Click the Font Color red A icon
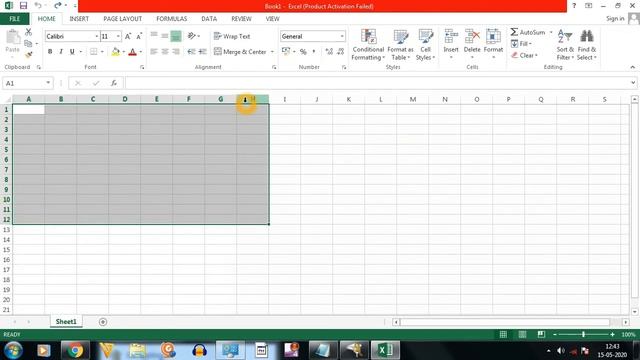This screenshot has width=640, height=360. click(132, 52)
